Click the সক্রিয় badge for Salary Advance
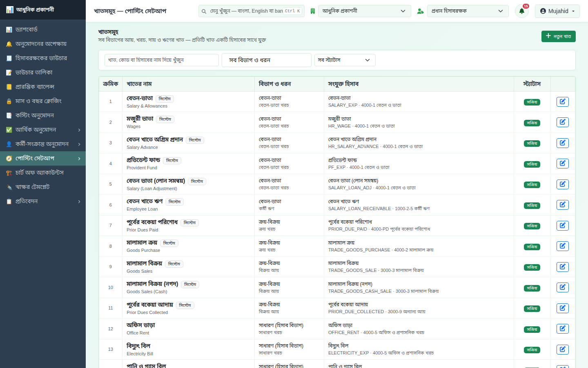 (532, 143)
